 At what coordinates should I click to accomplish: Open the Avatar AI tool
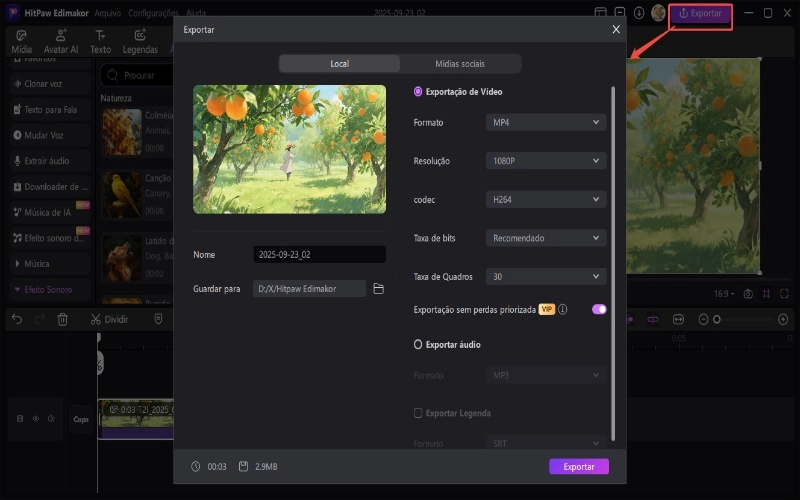pos(61,41)
